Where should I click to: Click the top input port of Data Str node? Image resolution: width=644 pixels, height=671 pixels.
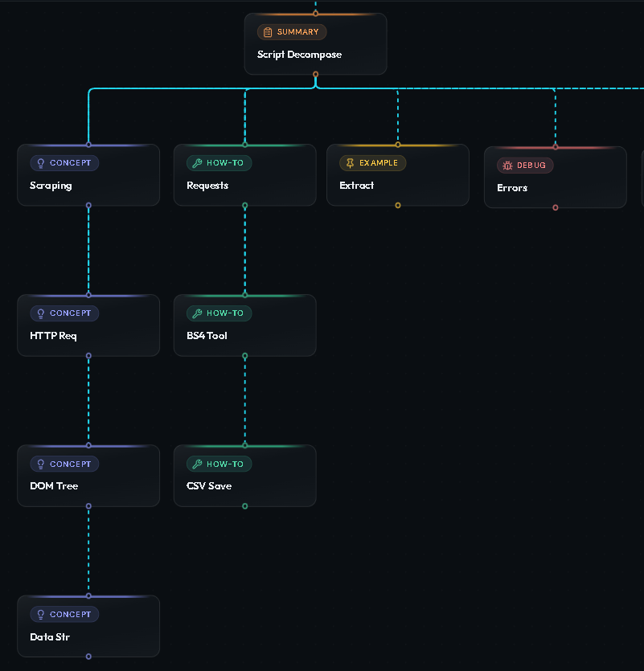(x=88, y=595)
